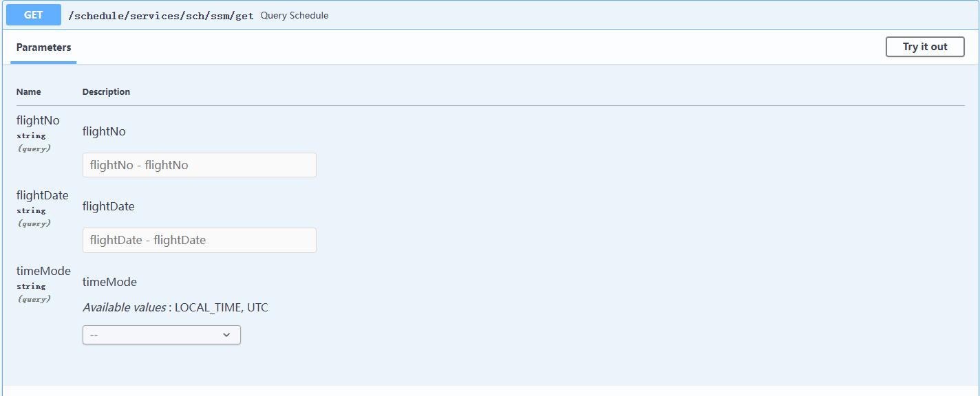Focus the flightDate input field
Screen dimensions: 980x396
[x=199, y=240]
